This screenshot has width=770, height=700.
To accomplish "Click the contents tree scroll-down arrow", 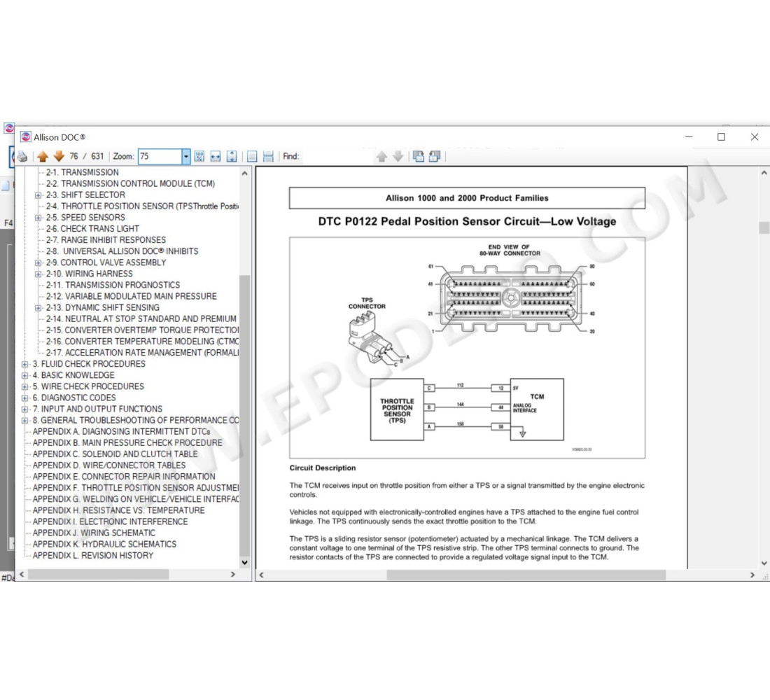I will click(x=244, y=563).
